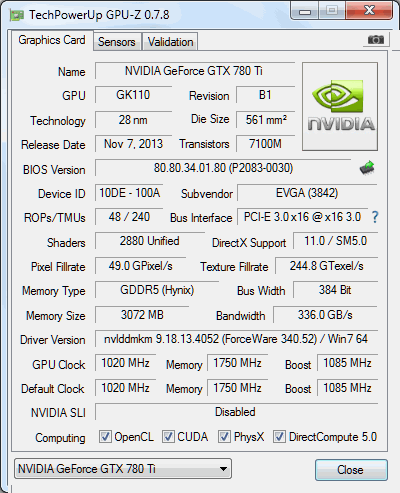Click the Memory Size value 3072 MB

142,315
